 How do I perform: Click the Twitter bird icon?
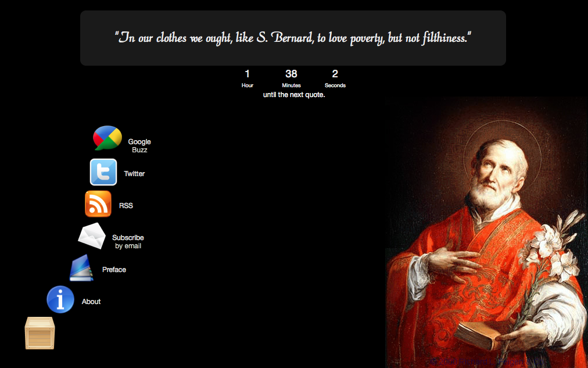point(103,172)
